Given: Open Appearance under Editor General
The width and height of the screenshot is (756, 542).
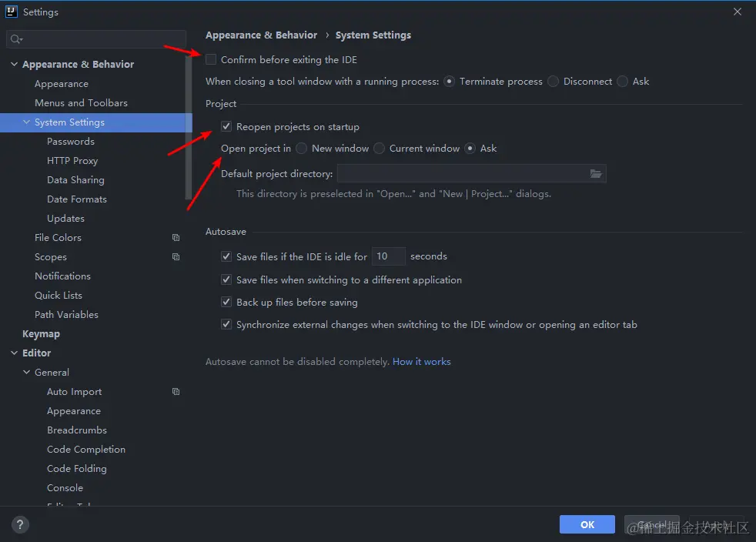Looking at the screenshot, I should click(74, 411).
